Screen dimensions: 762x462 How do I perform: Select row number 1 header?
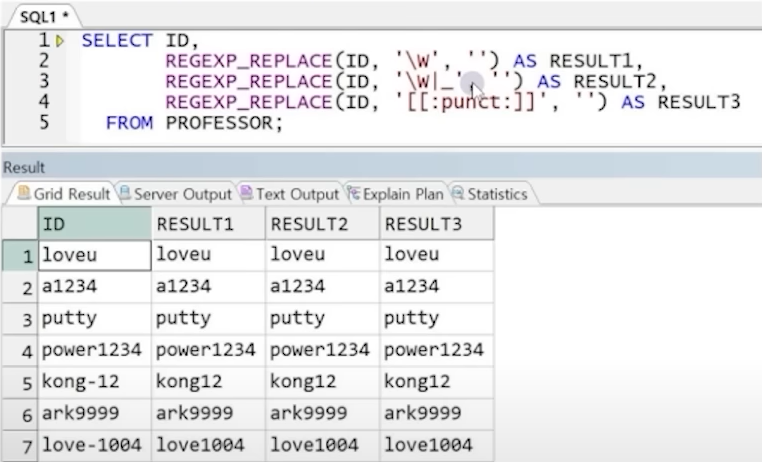[20, 256]
